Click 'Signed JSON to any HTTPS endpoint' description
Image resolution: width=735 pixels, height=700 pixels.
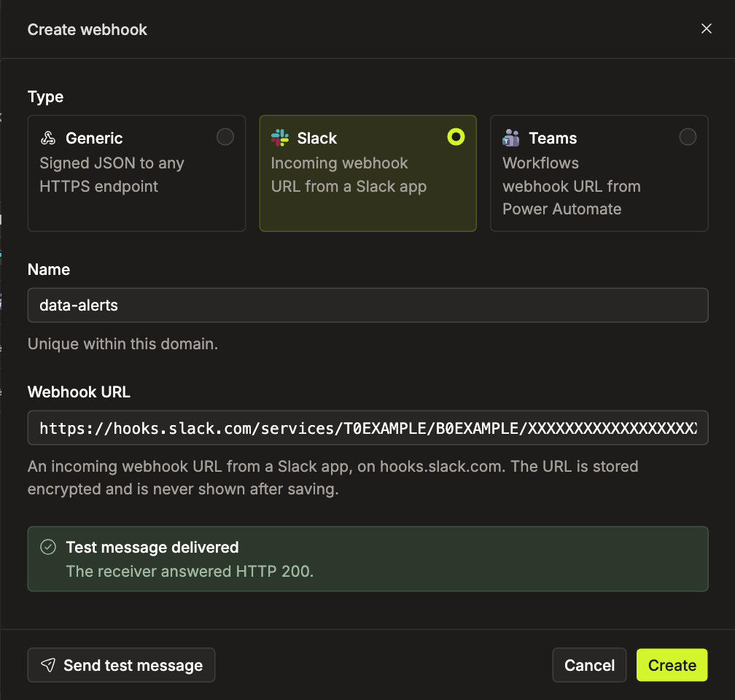tap(112, 174)
